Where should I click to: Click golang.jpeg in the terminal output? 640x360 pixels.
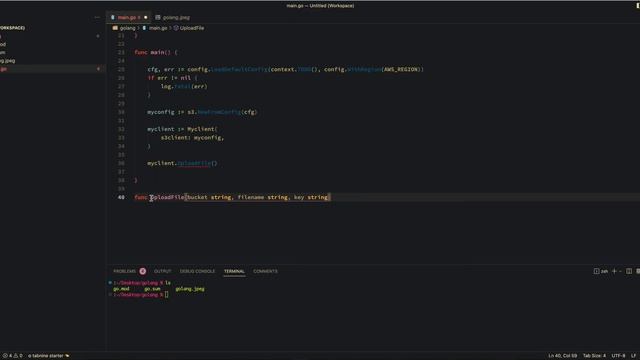(190, 289)
